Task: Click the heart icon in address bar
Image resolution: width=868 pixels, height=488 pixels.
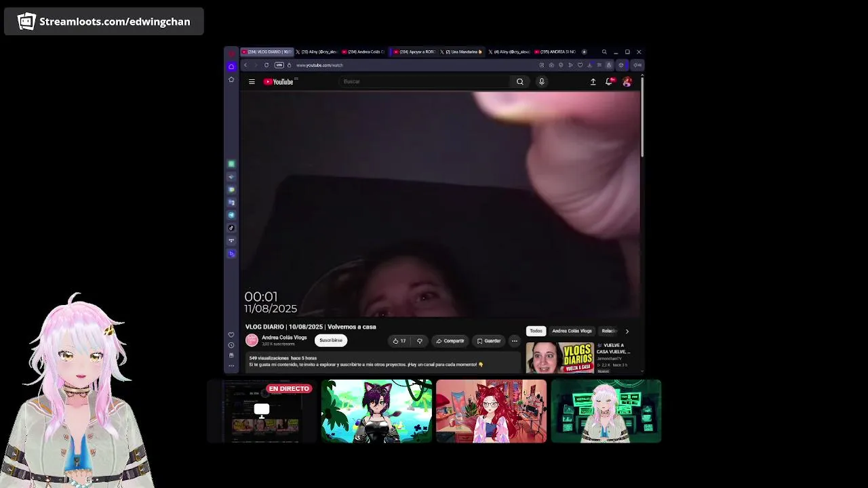Action: (580, 65)
